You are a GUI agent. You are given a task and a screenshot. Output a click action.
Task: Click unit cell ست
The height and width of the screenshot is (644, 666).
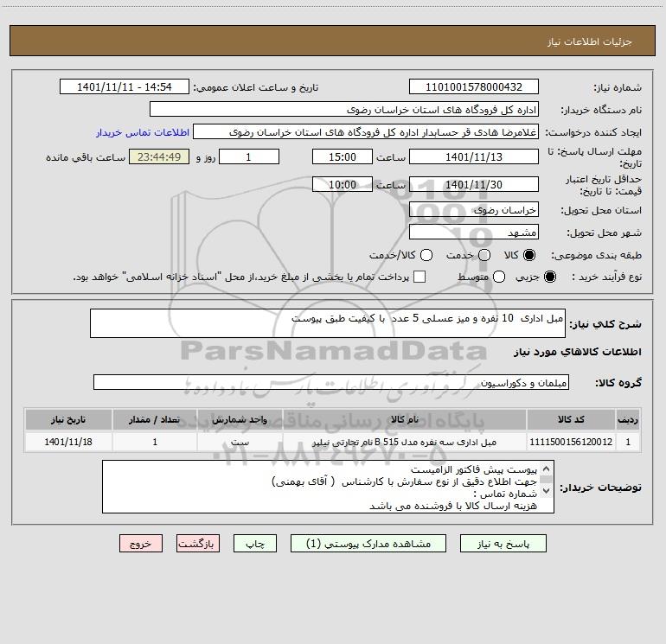coord(240,442)
